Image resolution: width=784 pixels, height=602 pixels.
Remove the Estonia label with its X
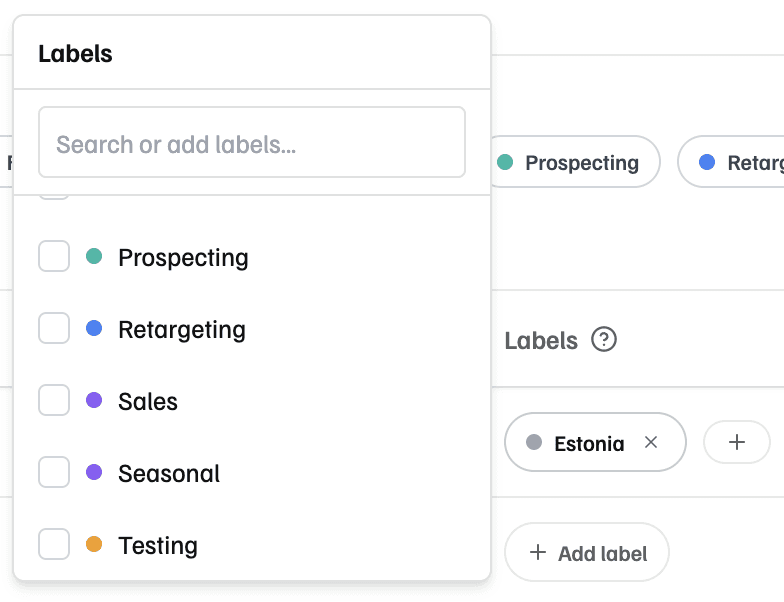(651, 442)
